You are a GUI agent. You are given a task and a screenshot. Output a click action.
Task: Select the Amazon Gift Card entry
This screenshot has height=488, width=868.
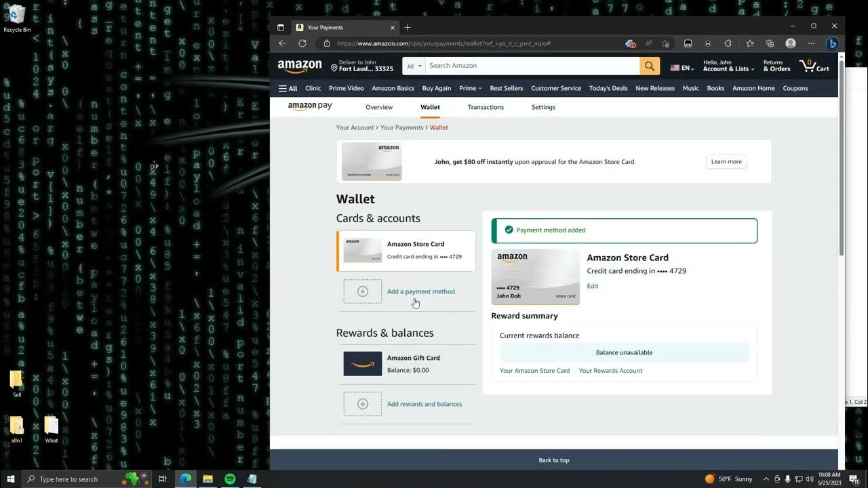point(407,364)
